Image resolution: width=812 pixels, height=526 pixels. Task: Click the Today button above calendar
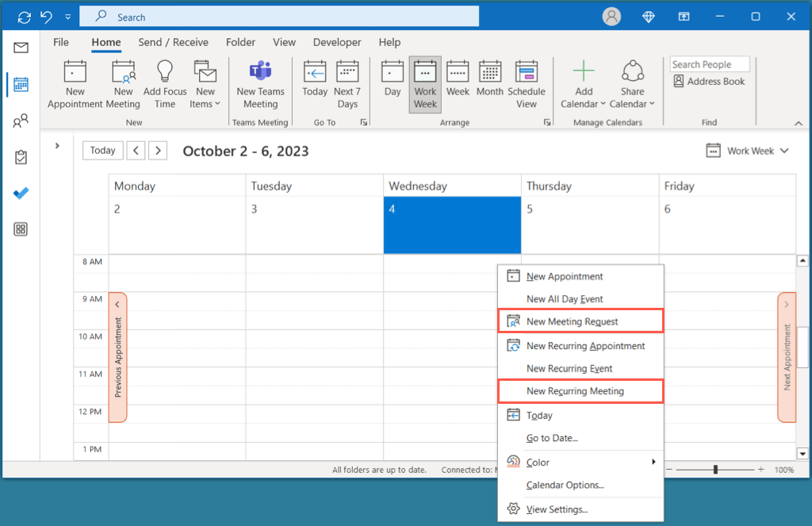pos(102,151)
